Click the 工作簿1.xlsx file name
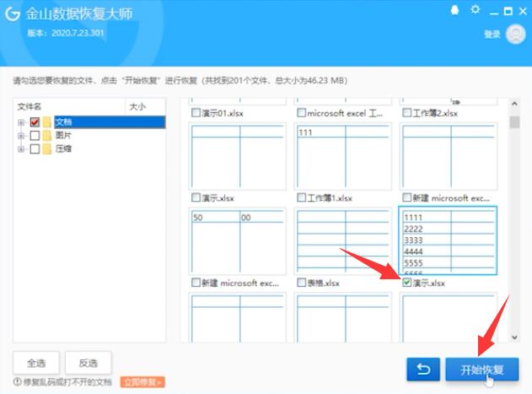The height and width of the screenshot is (394, 532). 330,198
